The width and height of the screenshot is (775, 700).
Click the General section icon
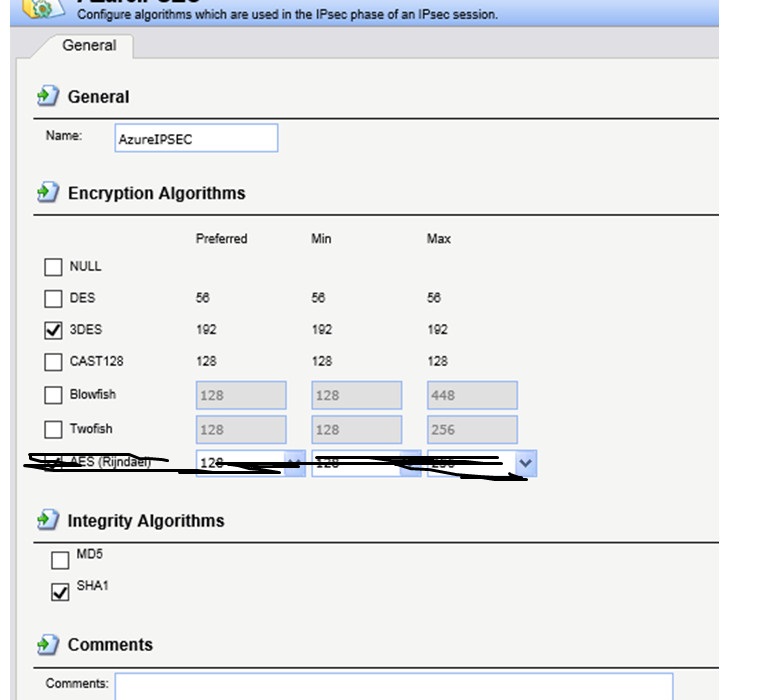coord(48,96)
